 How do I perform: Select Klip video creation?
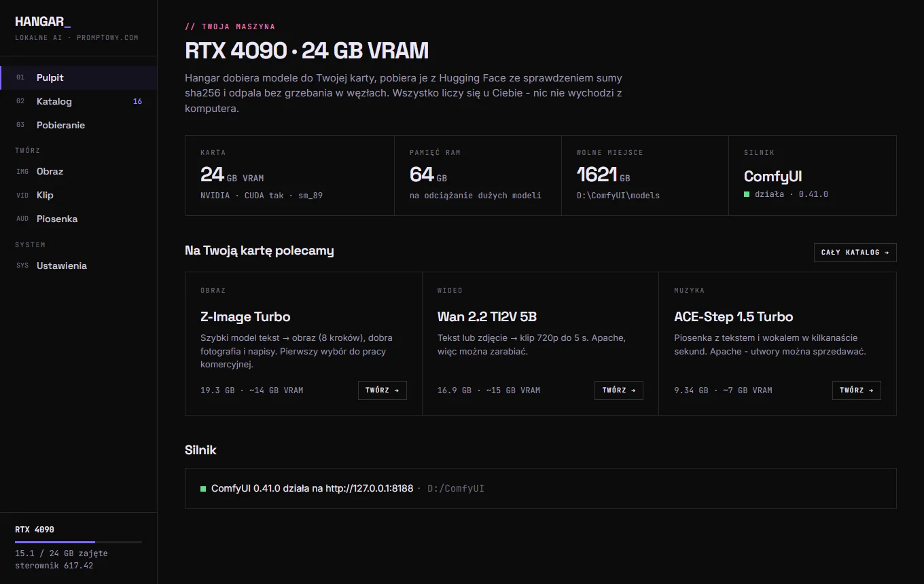coord(78,195)
